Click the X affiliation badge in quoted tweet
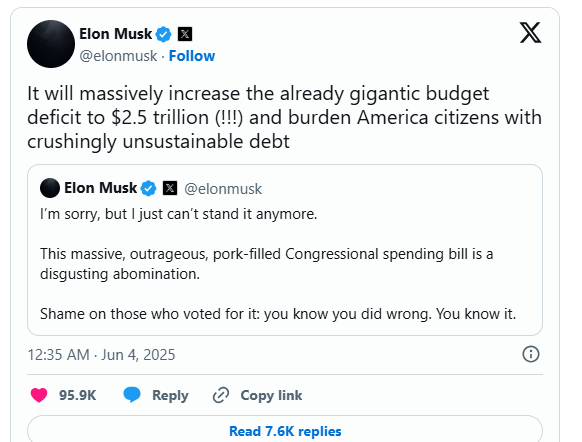 point(170,188)
